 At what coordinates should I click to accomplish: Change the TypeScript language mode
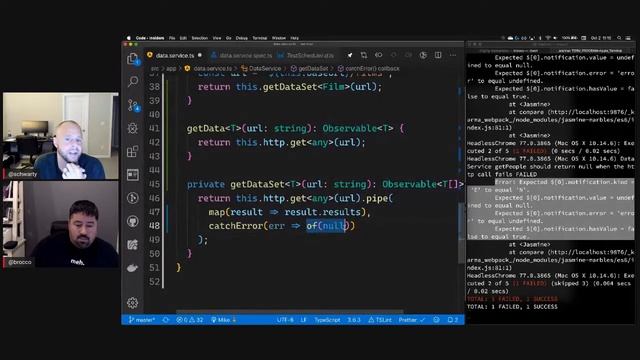327,320
